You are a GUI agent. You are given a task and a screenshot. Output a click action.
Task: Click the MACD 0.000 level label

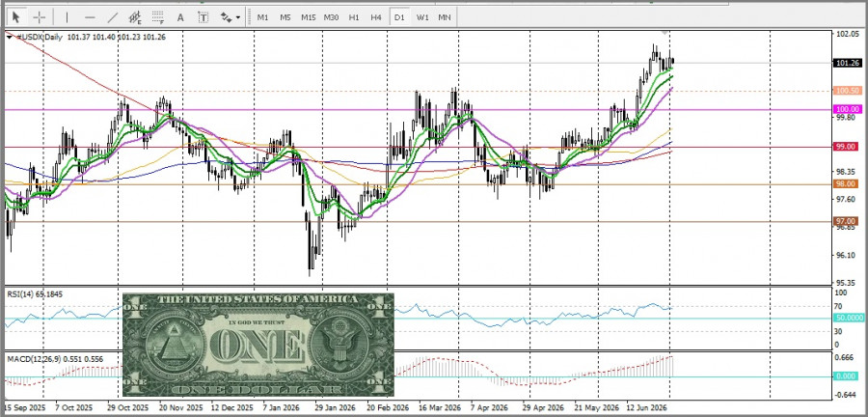[847, 376]
